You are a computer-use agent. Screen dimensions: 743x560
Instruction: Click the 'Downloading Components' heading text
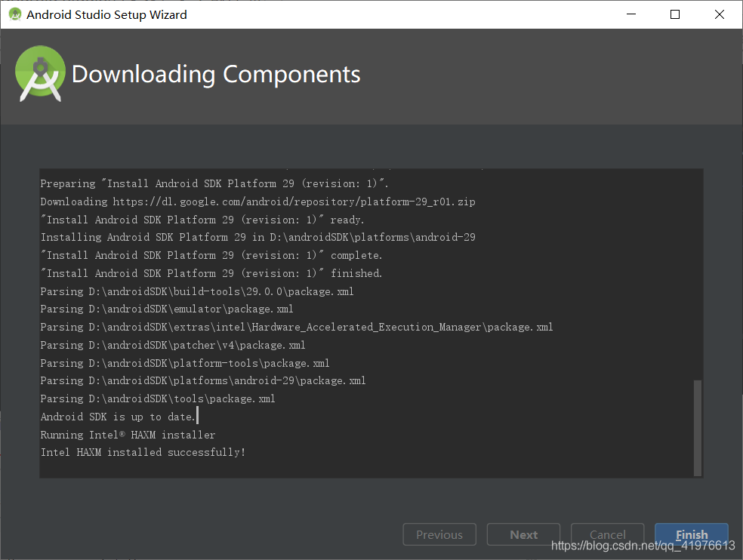tap(216, 74)
